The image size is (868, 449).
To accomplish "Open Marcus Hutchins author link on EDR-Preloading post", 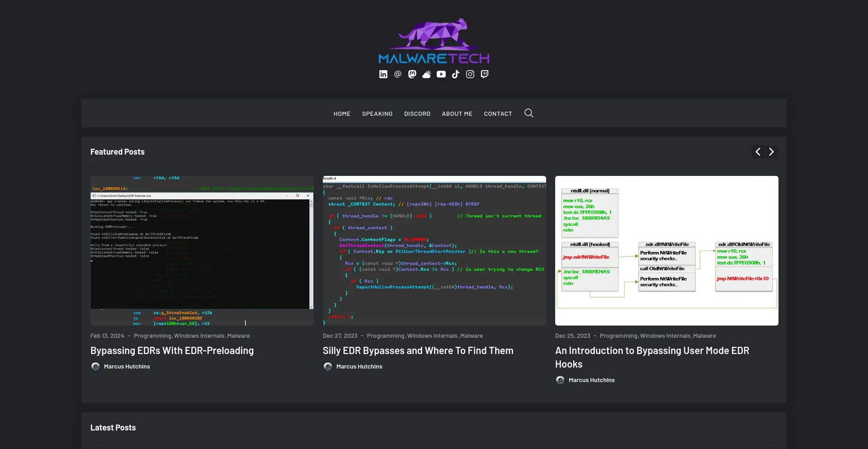I will 127,367.
